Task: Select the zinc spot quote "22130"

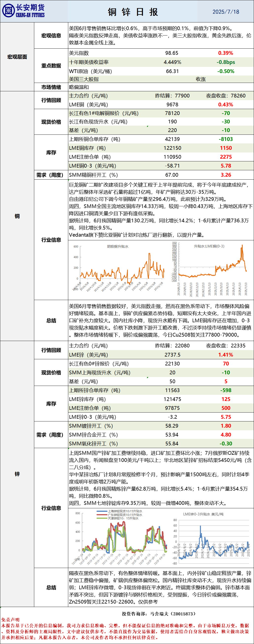Action: tap(172, 363)
